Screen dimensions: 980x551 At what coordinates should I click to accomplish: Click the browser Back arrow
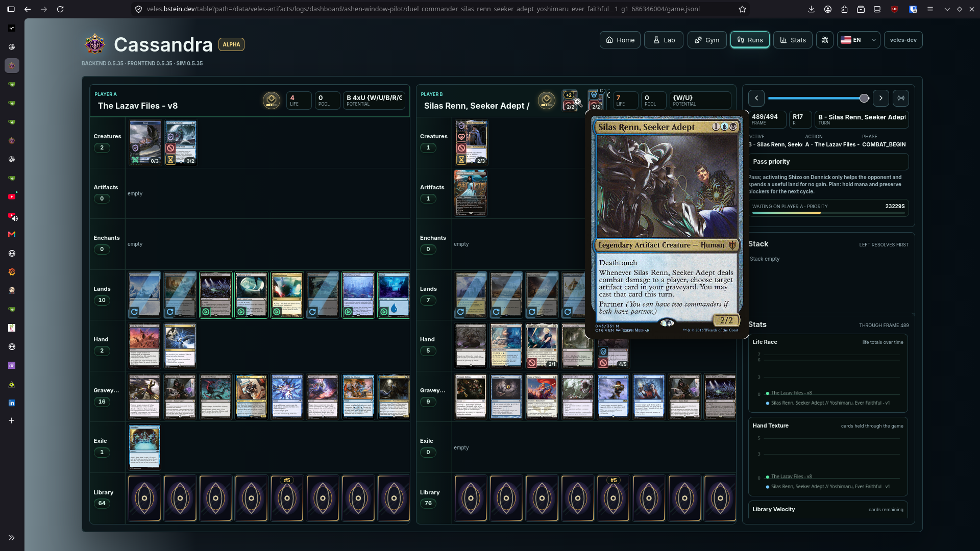(x=28, y=9)
